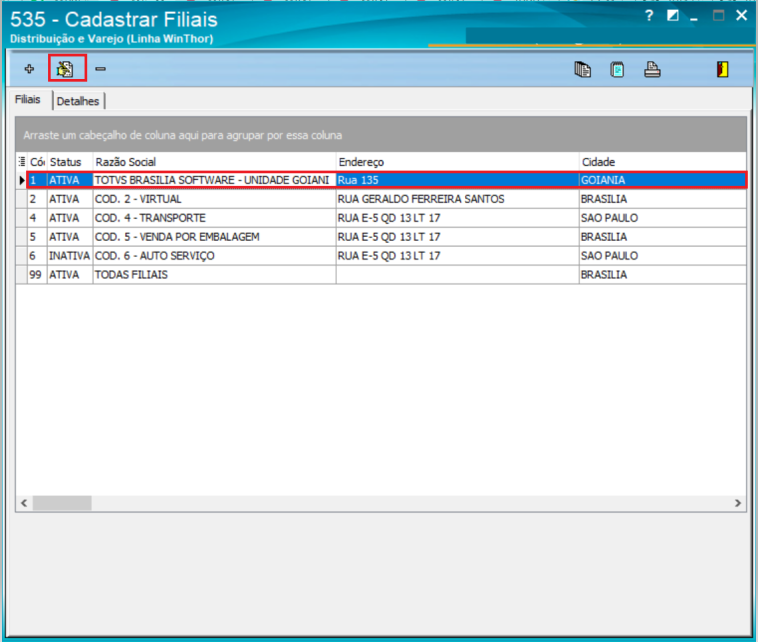This screenshot has height=642, width=758.
Task: Select COD. 5 - VENDA POR EMBALAGEM row
Action: pos(381,237)
